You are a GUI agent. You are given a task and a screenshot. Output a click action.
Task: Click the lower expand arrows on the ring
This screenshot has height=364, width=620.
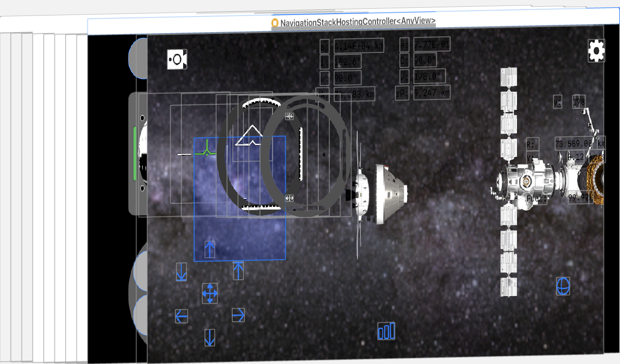(290, 198)
